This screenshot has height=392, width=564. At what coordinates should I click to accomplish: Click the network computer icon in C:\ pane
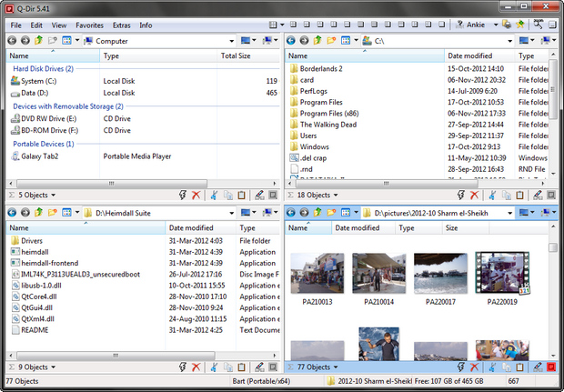547,41
